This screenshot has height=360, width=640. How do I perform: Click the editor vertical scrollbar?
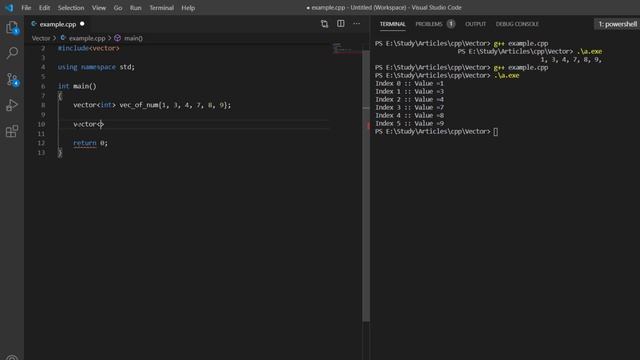pos(366,186)
